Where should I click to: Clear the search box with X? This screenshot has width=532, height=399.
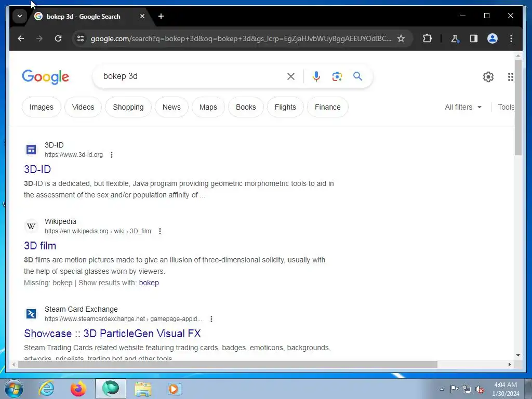291,76
